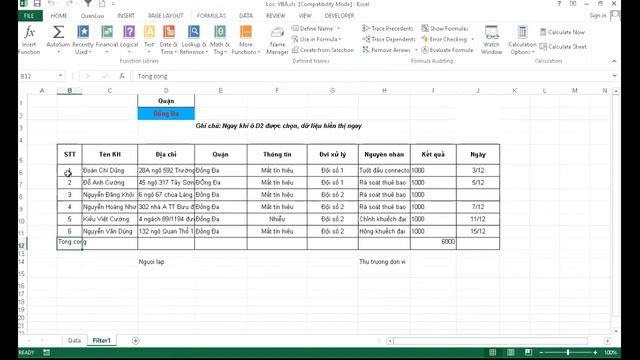Click Calculate Now
Screen dimensions: 640x360
point(562,32)
